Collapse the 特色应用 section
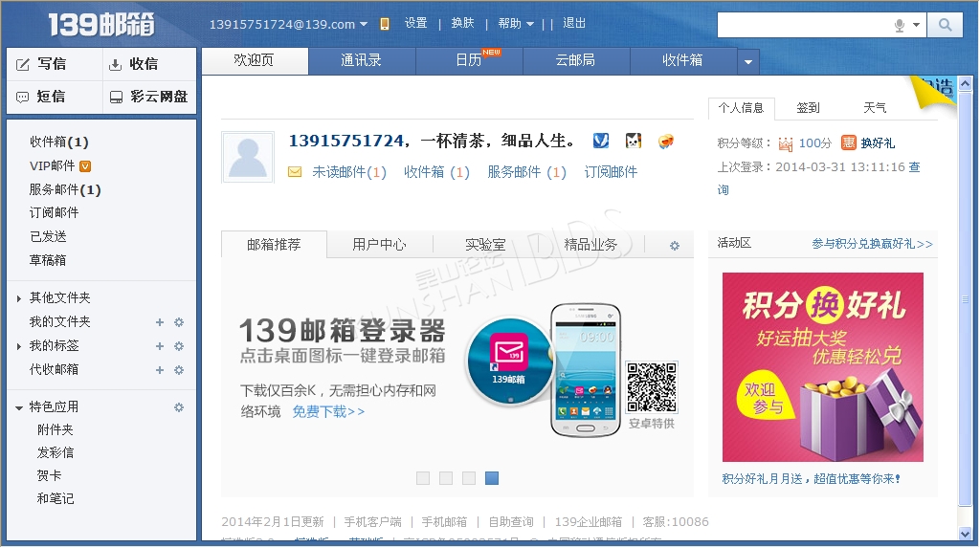This screenshot has height=548, width=980. click(x=19, y=408)
